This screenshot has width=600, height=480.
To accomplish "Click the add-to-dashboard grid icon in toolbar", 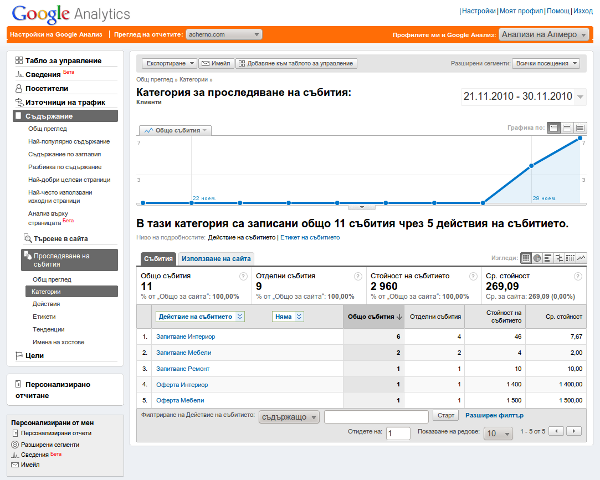I will (242, 63).
